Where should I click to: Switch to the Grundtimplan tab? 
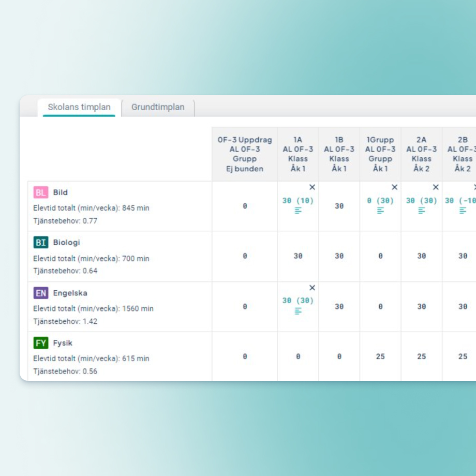click(x=158, y=108)
